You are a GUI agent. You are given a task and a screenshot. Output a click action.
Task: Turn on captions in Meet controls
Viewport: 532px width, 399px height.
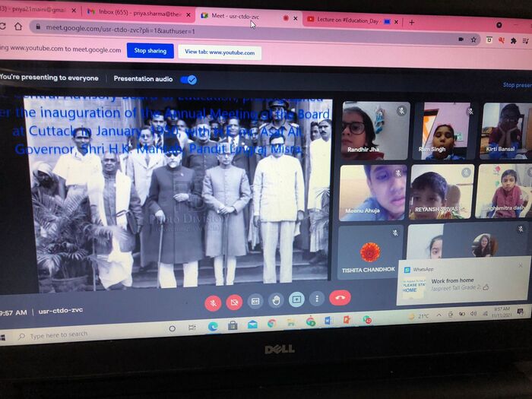(x=255, y=301)
